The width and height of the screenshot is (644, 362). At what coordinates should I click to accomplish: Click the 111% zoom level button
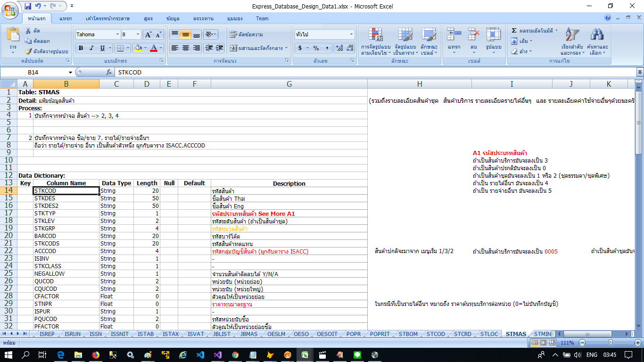(567, 343)
